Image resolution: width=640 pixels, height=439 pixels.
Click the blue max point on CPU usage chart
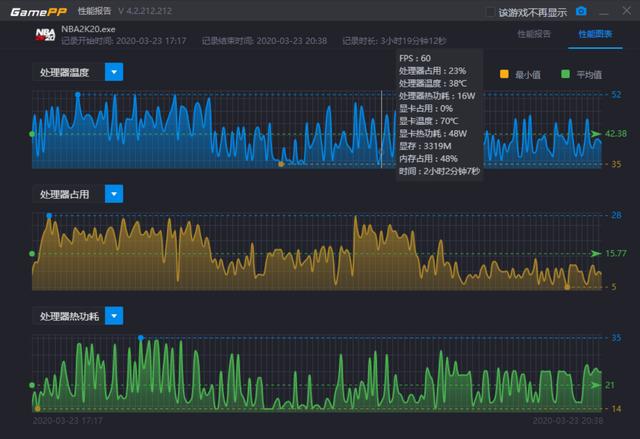[49, 215]
